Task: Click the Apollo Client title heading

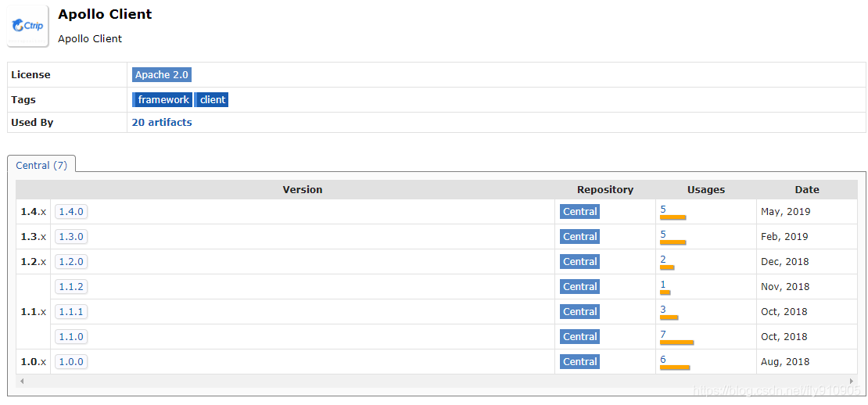Action: pyautogui.click(x=105, y=14)
